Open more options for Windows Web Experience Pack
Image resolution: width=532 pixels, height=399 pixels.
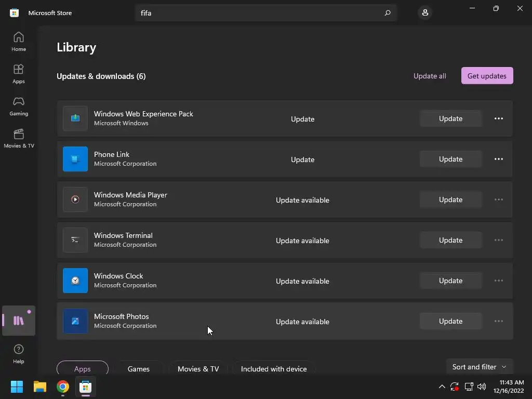[498, 118]
